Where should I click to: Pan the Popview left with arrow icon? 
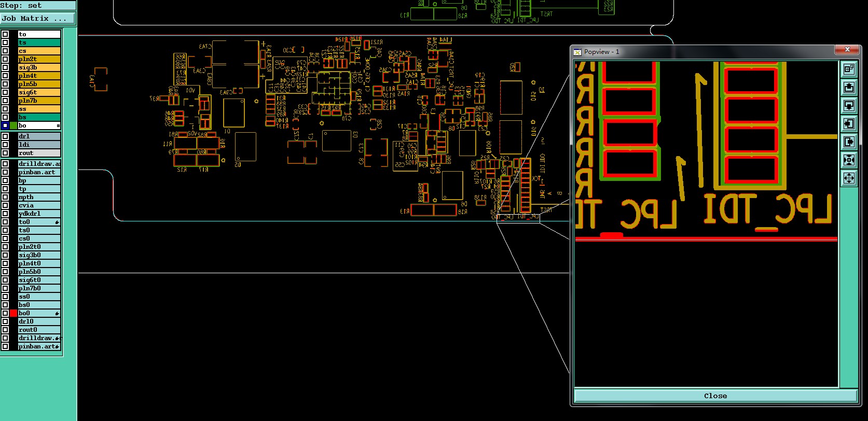pyautogui.click(x=849, y=123)
